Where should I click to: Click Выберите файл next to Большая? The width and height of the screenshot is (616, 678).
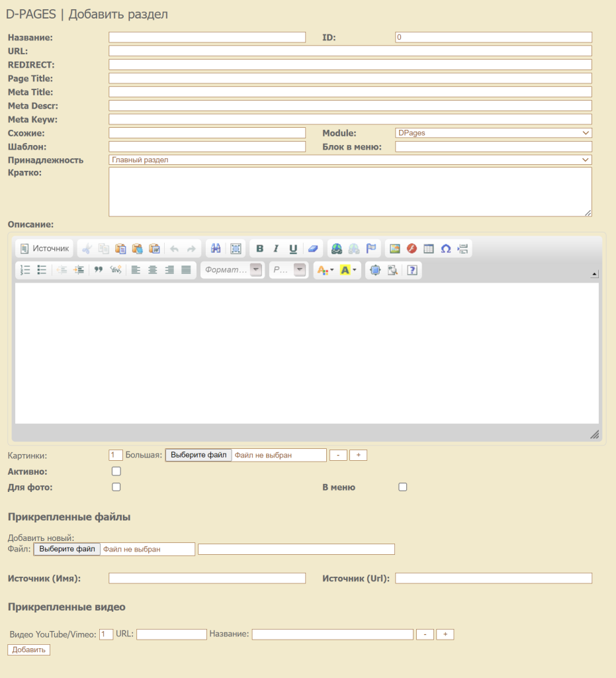(198, 455)
